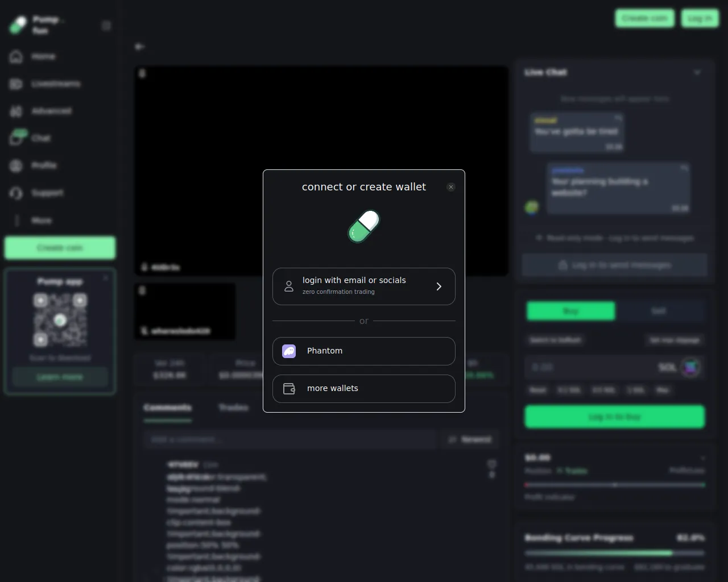Collapse the sidebar with the panel icon

106,26
